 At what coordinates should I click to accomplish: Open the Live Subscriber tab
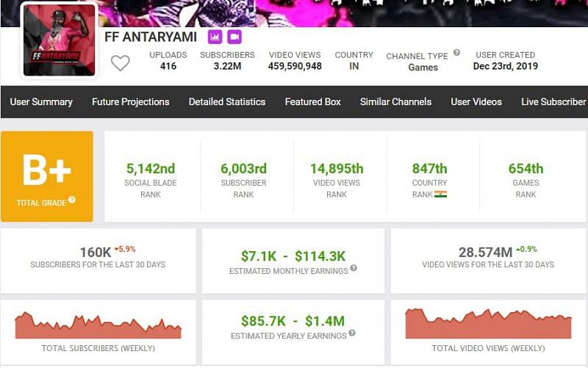point(553,102)
